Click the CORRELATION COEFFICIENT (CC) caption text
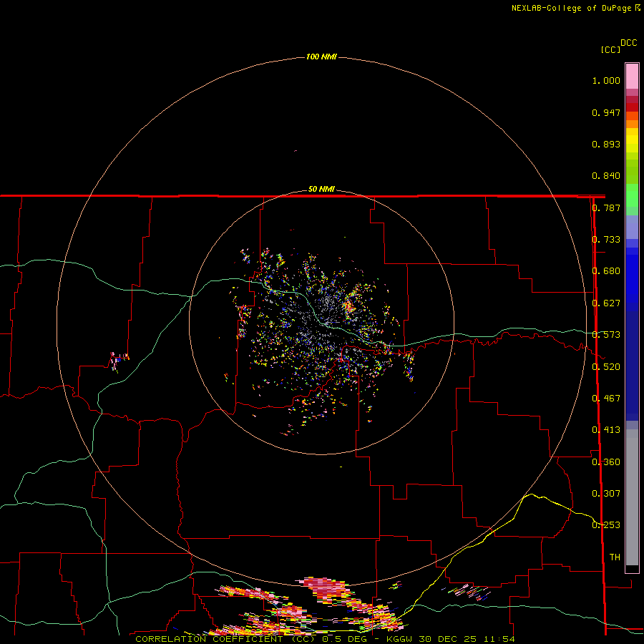 point(225,639)
